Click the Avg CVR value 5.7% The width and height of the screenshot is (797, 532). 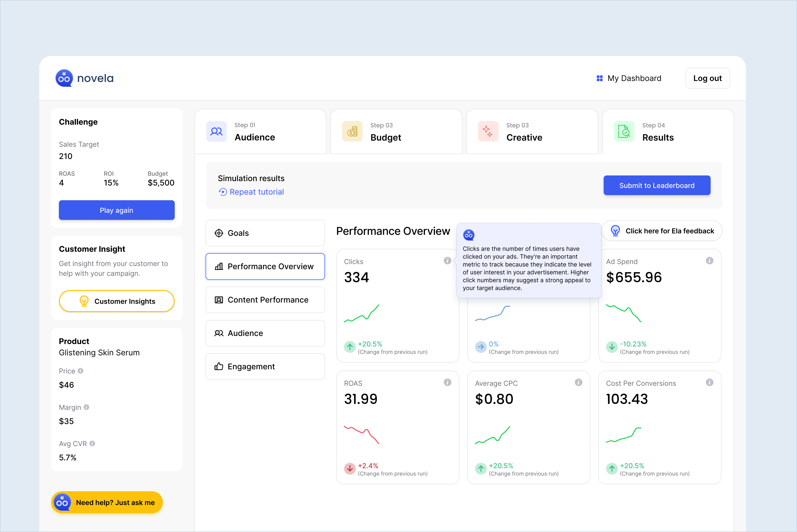coord(67,457)
